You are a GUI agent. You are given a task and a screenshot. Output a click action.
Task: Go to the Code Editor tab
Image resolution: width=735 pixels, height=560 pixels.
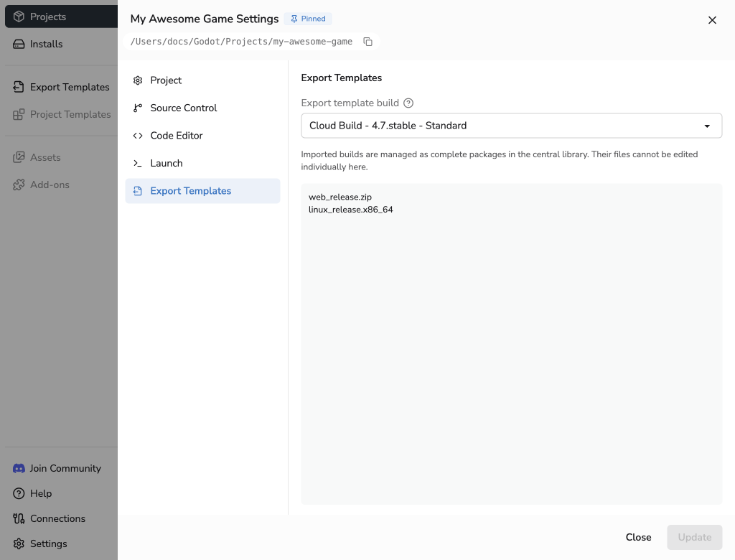coord(202,136)
